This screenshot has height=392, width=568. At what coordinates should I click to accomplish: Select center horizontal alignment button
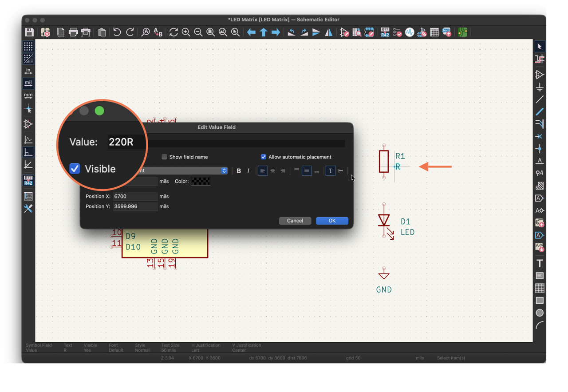pos(272,170)
